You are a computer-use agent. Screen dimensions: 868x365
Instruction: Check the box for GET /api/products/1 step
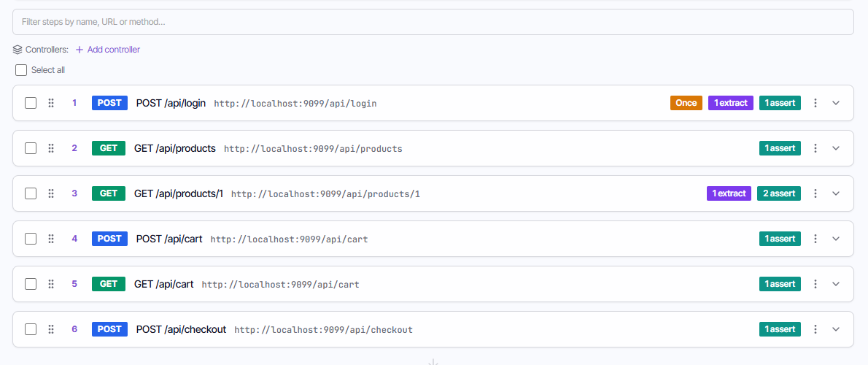click(x=31, y=194)
